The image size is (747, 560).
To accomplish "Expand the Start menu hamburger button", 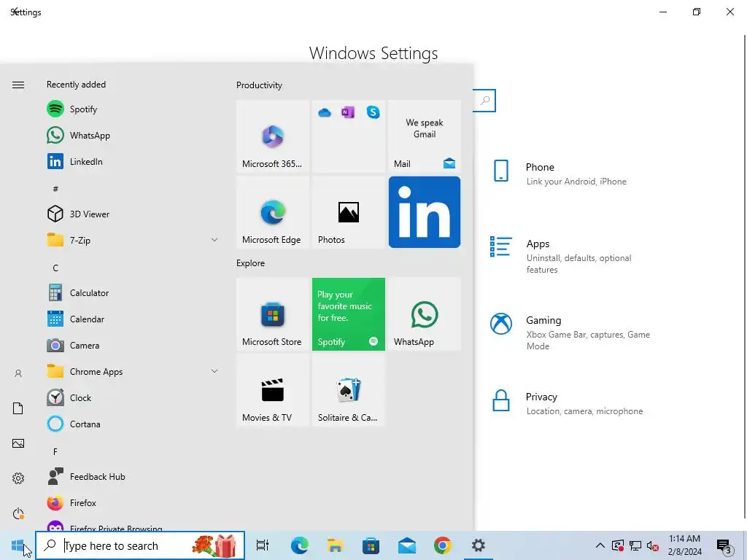I will point(18,85).
